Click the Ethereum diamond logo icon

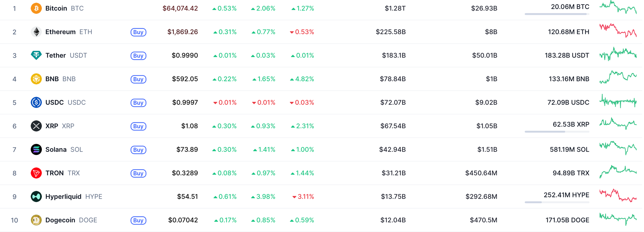click(36, 32)
